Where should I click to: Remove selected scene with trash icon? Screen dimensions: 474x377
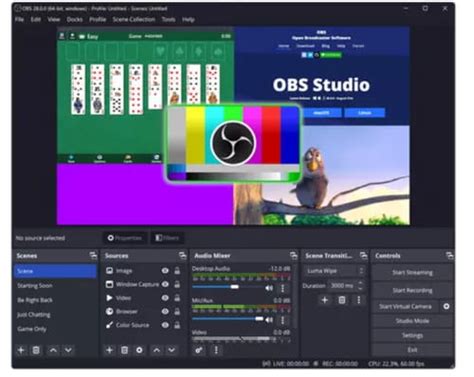click(x=36, y=350)
